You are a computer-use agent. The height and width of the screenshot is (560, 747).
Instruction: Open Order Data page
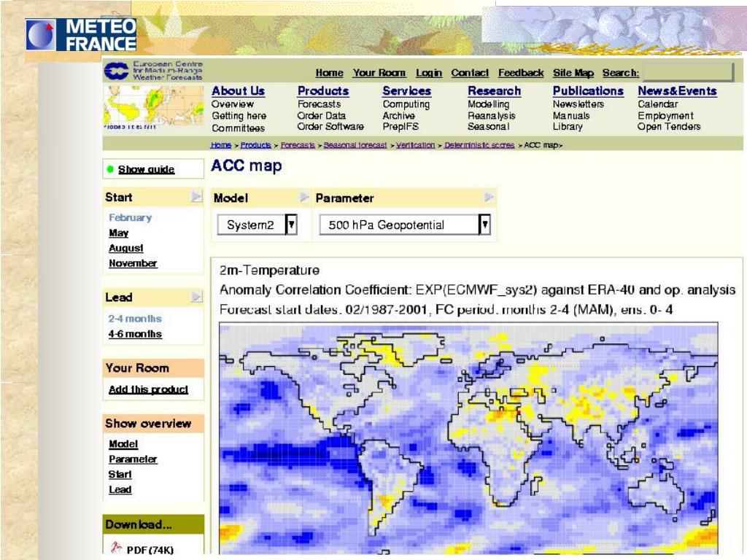point(321,115)
